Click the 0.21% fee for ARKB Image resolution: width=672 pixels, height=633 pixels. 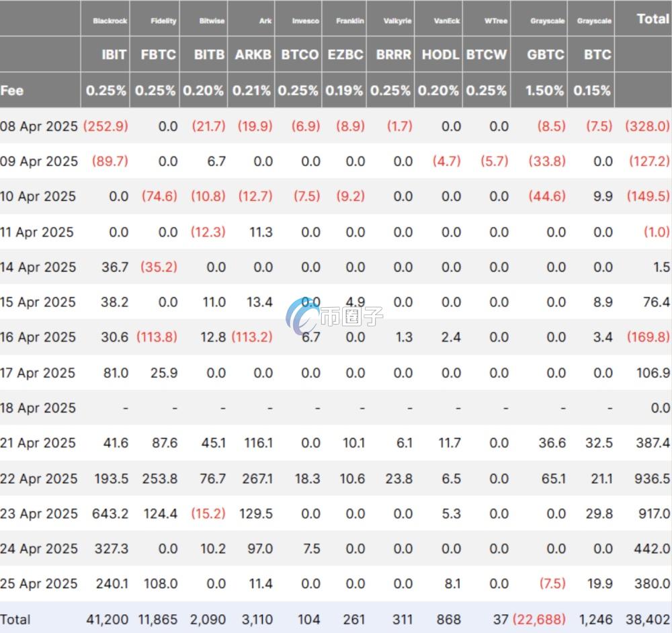251,91
